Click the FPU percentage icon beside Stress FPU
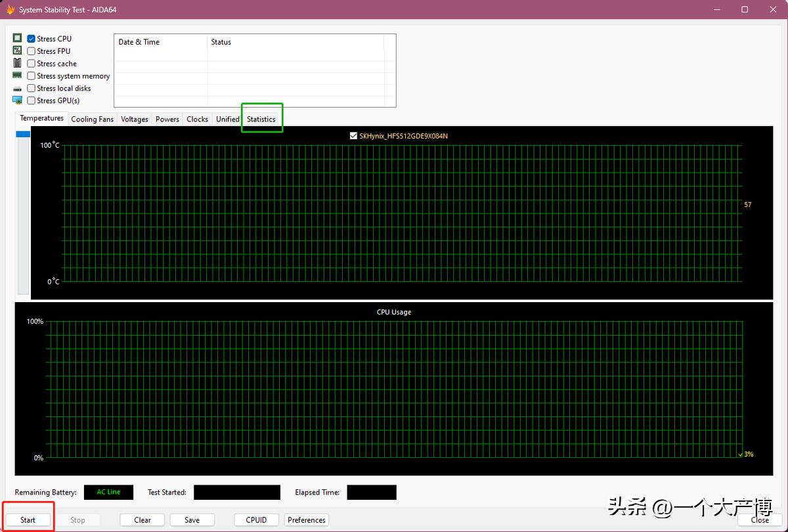 [x=16, y=51]
